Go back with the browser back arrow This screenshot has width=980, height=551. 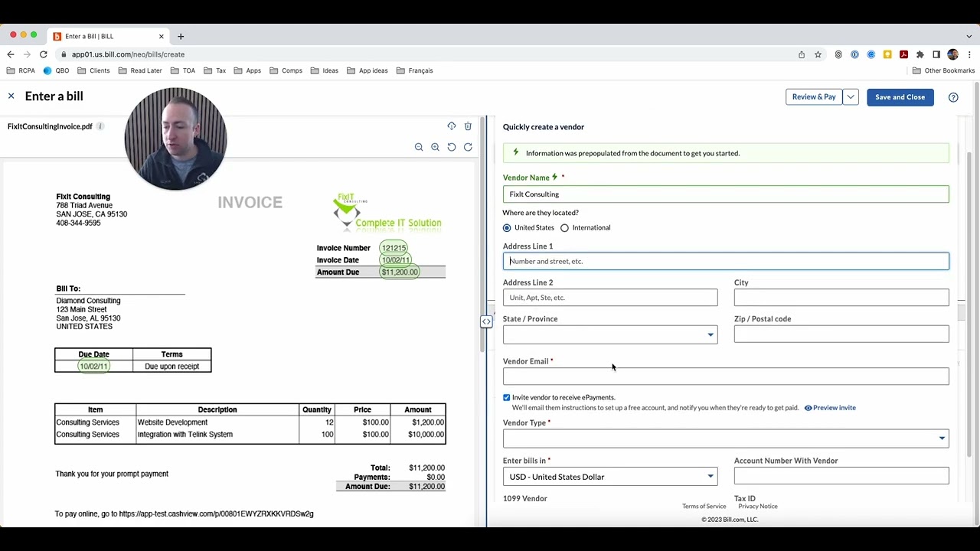click(x=11, y=54)
